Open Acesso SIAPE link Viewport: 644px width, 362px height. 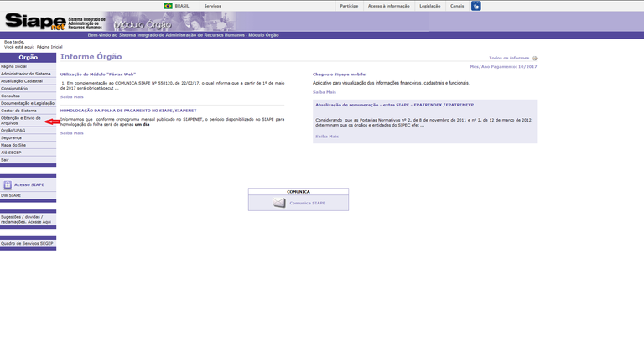(29, 184)
